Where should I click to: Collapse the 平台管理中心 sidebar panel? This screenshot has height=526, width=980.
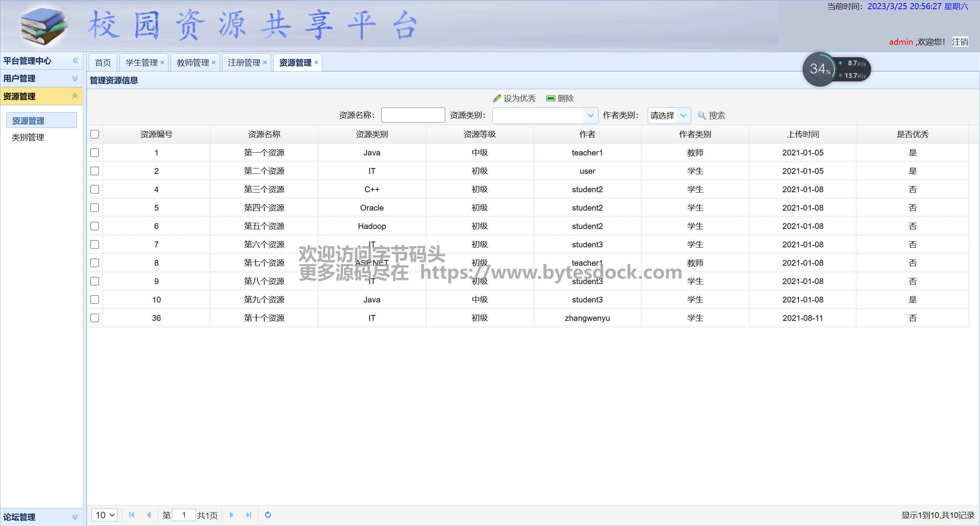[75, 60]
